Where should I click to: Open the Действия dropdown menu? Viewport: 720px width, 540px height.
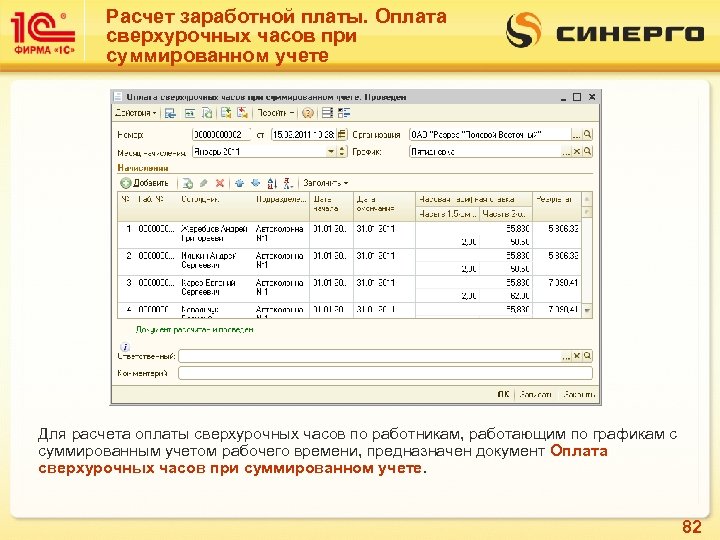tap(135, 113)
